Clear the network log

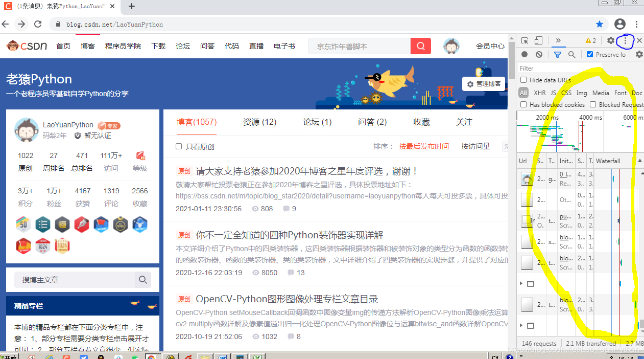tap(539, 54)
